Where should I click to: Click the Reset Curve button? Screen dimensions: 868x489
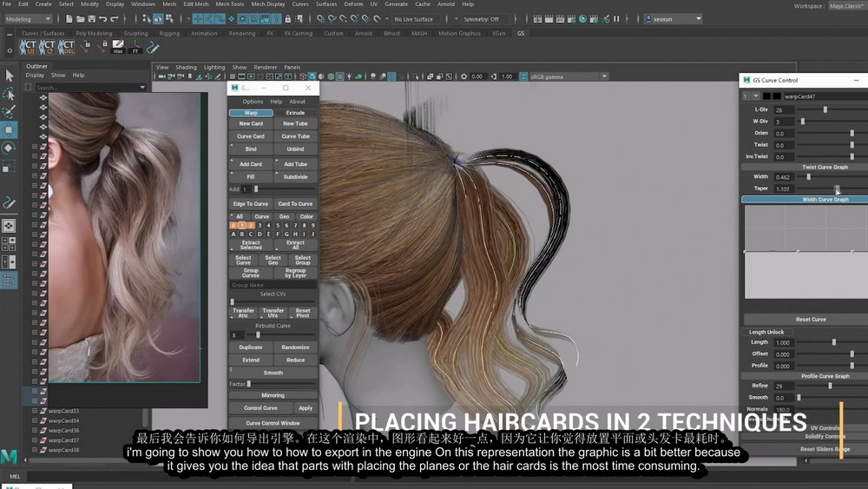[x=811, y=320]
